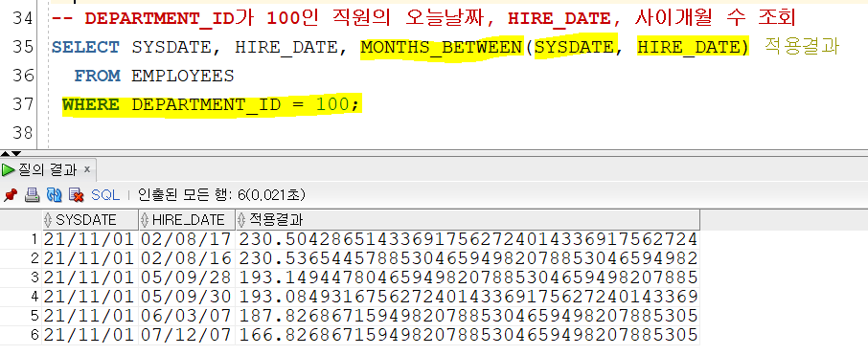
Task: Close the 질의 결과 tab with its x
Action: coord(86,169)
